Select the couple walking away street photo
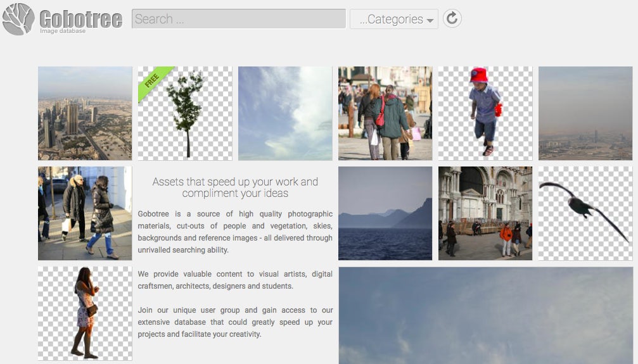This screenshot has height=364, width=638. [385, 113]
